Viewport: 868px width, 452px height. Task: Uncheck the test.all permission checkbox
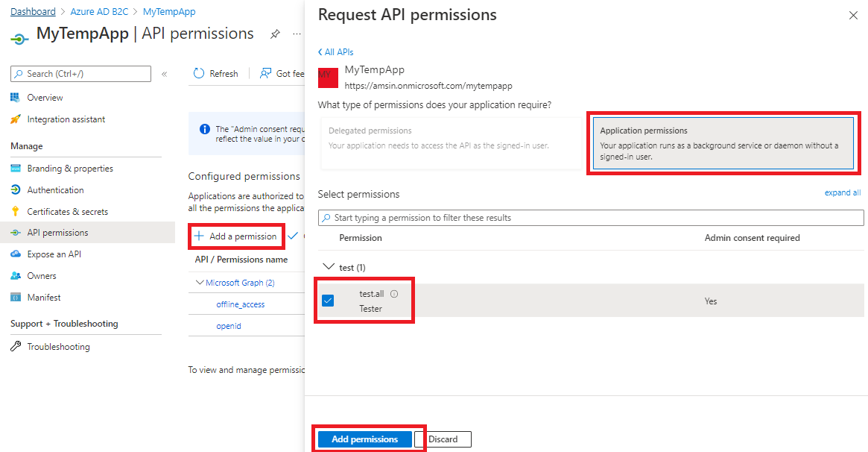tap(328, 301)
